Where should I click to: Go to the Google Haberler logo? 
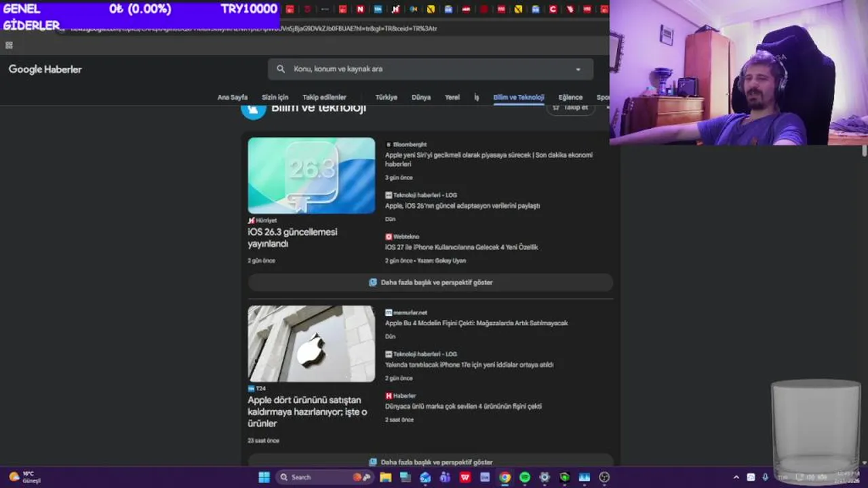point(45,69)
